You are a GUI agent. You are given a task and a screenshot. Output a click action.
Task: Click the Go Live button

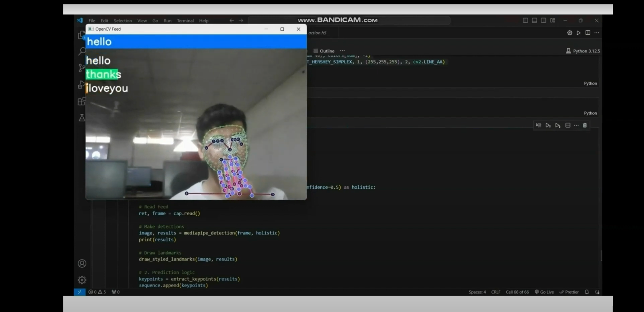point(544,292)
